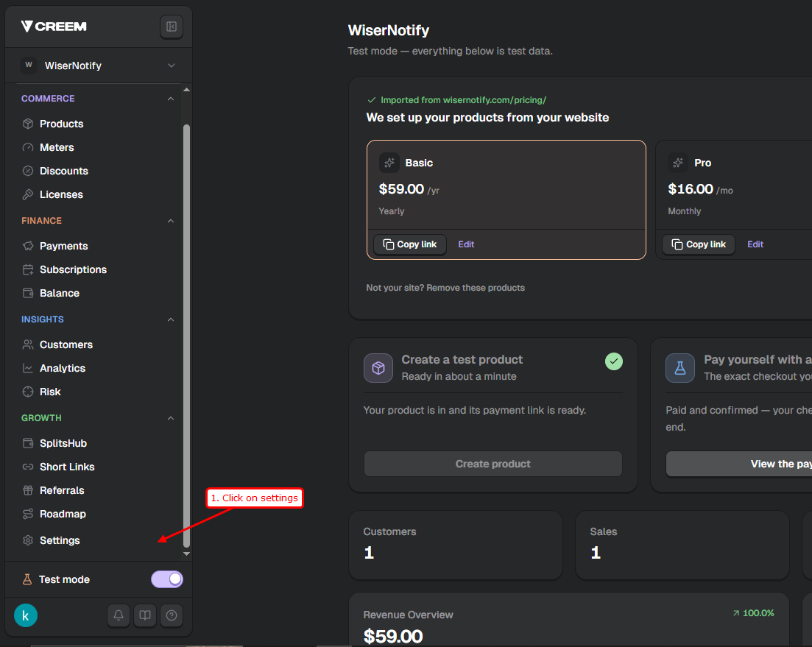The width and height of the screenshot is (812, 647).
Task: Click the Settings gear icon
Action: click(x=28, y=540)
